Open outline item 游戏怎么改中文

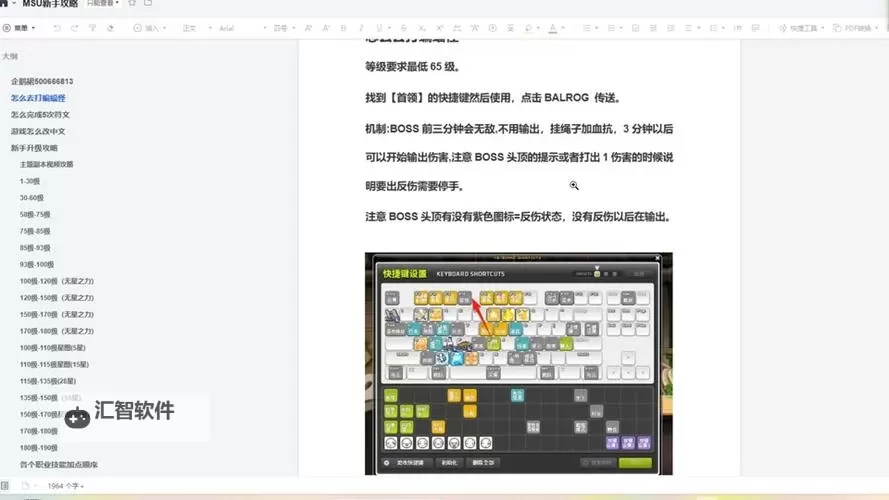coord(38,131)
